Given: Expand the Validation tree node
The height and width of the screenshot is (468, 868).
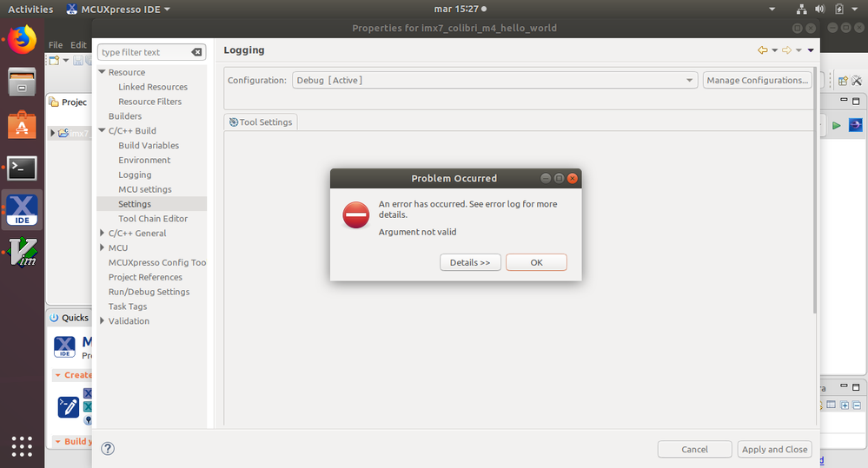Looking at the screenshot, I should (102, 320).
